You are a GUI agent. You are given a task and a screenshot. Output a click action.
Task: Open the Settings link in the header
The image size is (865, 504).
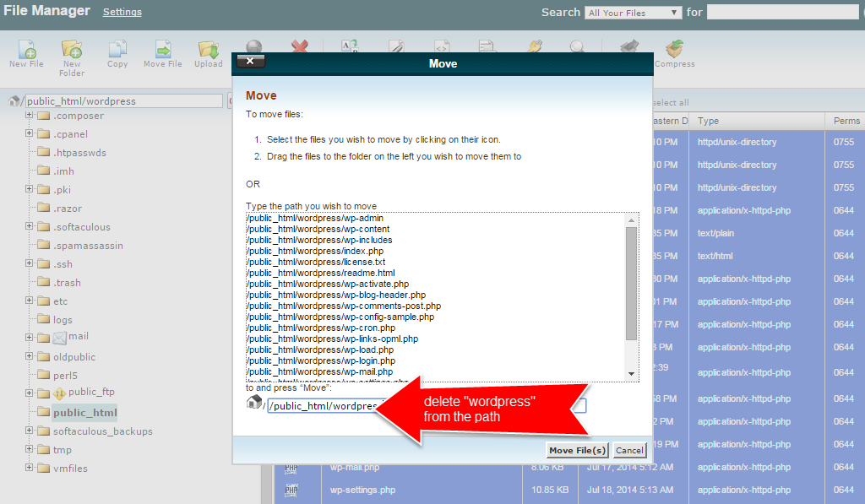point(122,13)
